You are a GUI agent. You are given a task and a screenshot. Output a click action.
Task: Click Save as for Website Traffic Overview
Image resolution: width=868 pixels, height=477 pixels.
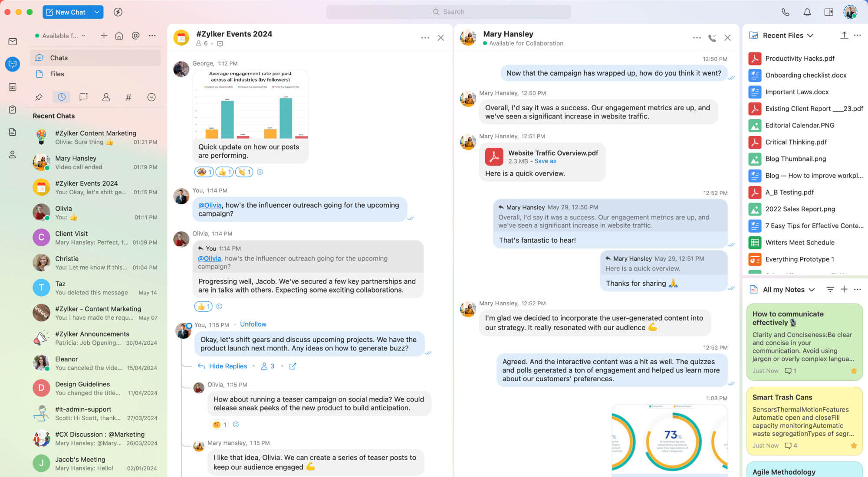[x=545, y=161]
